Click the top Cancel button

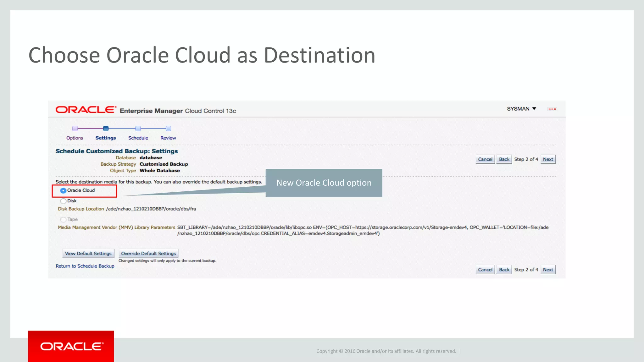pyautogui.click(x=485, y=159)
